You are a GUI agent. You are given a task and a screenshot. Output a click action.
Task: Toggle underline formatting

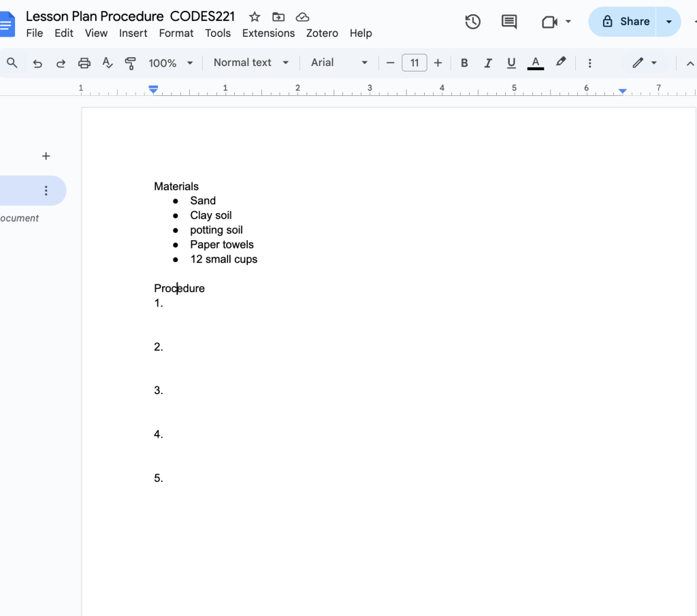pos(511,63)
